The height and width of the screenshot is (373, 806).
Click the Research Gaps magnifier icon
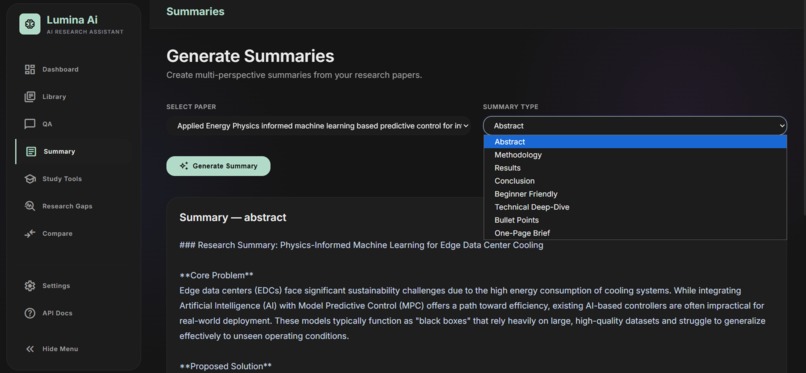[x=30, y=206]
